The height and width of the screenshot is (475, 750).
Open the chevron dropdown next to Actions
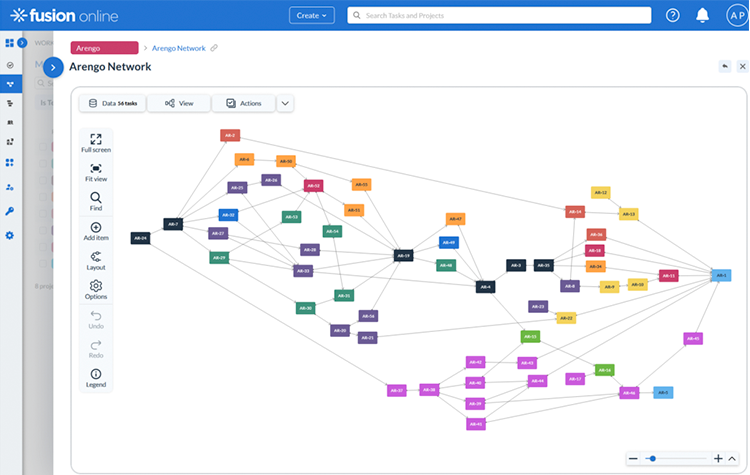285,103
